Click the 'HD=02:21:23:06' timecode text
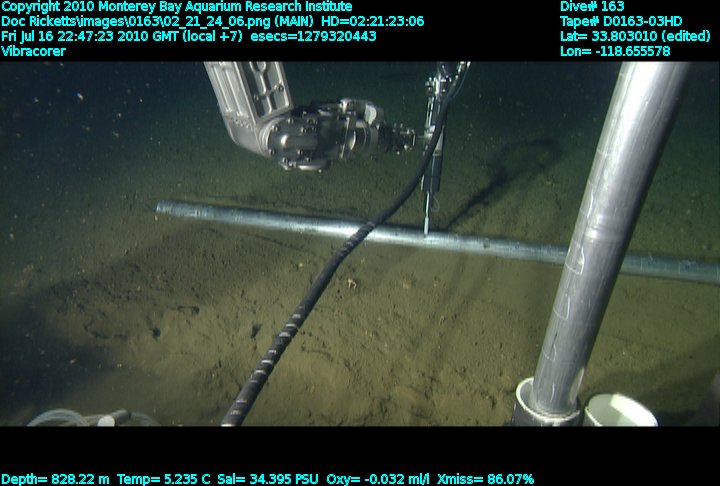Screen dimensions: 720x486 372,22
